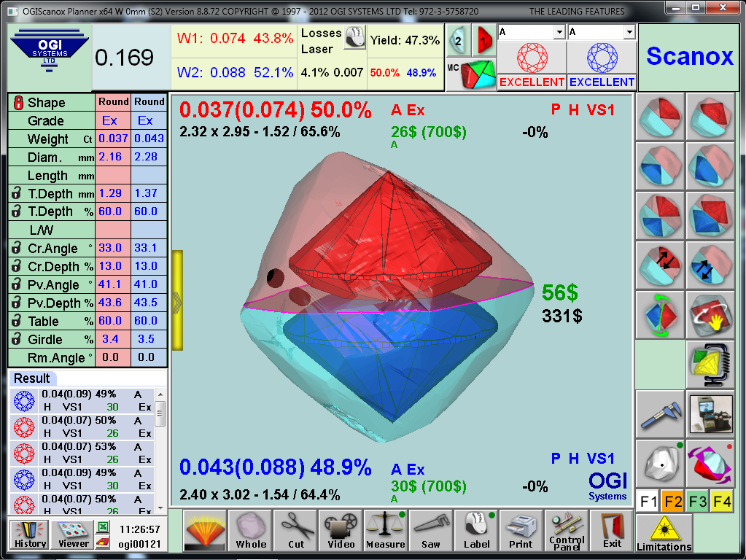Click the Excel export icon
The width and height of the screenshot is (746, 560).
[103, 527]
